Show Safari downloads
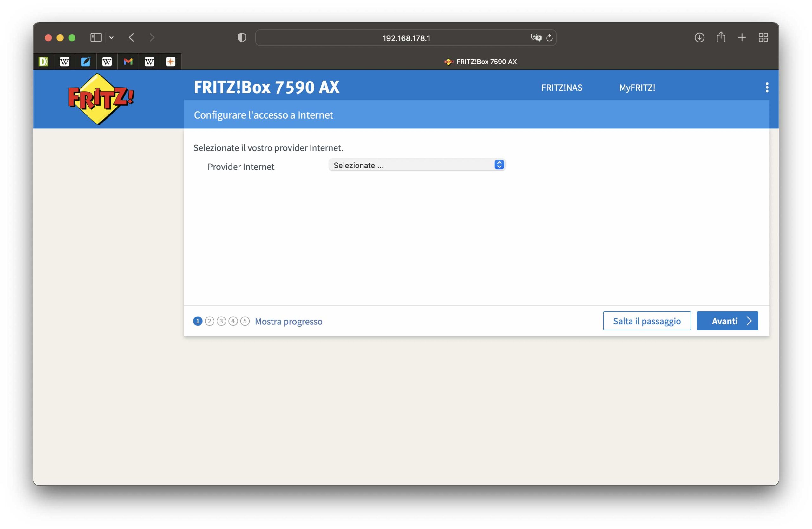The image size is (812, 529). (699, 37)
